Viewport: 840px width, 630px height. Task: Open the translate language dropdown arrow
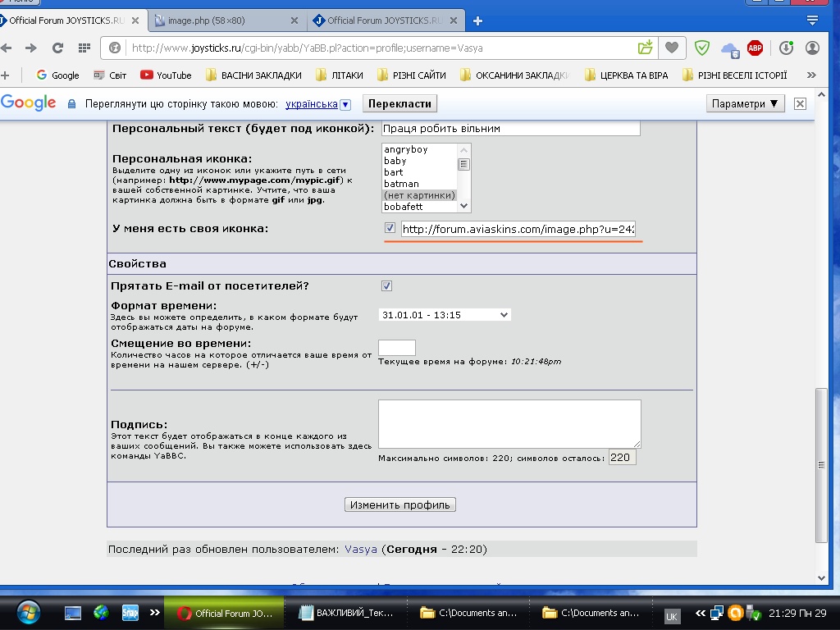(345, 104)
